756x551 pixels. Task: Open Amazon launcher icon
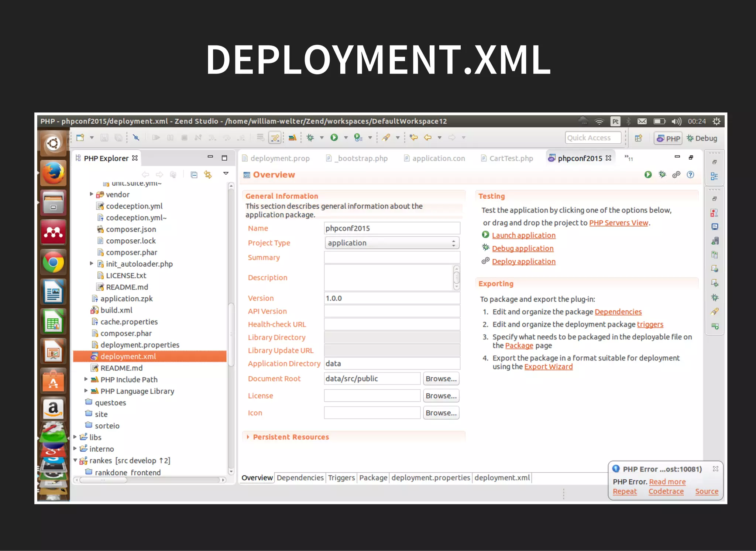click(x=54, y=409)
